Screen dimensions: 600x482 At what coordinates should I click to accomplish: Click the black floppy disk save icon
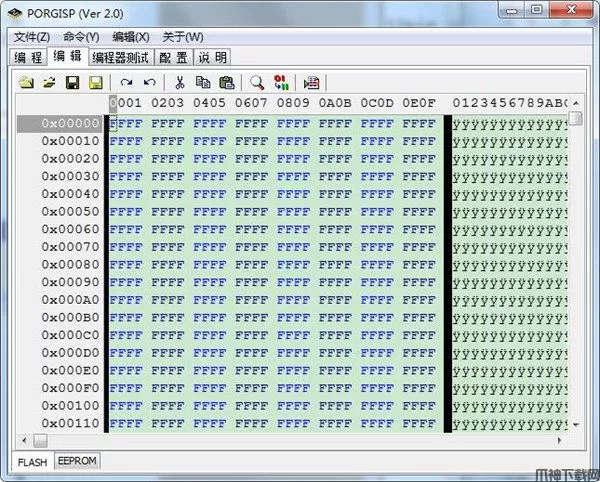72,82
